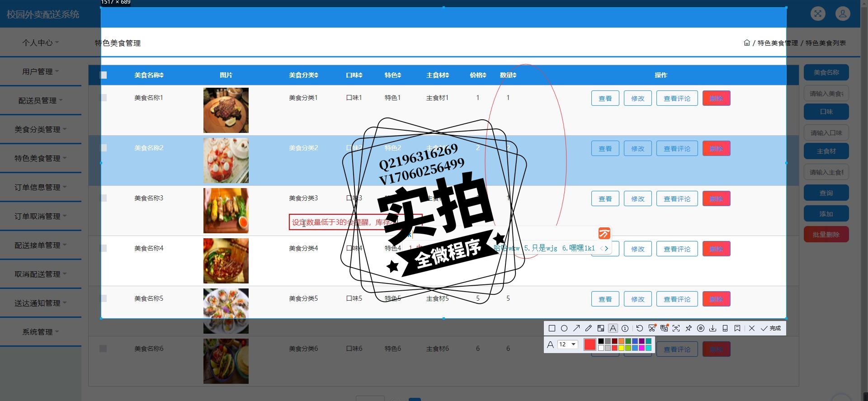Click the 添加 add button
This screenshot has width=868, height=401.
(826, 213)
